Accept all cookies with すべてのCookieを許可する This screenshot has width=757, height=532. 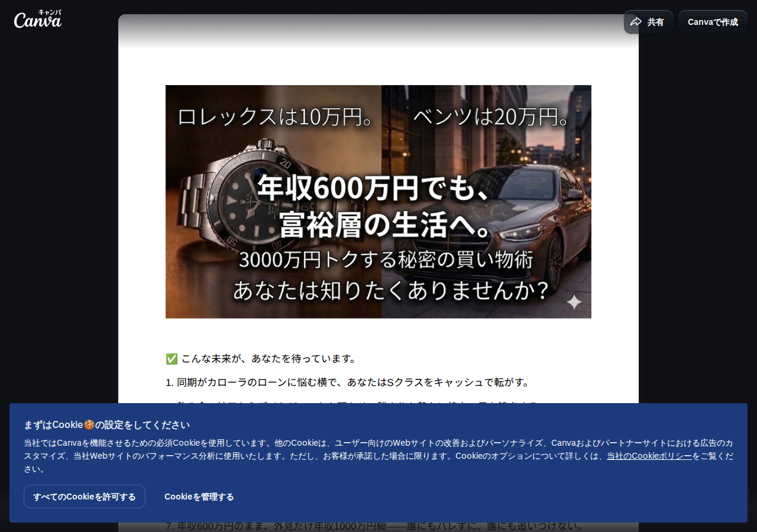click(x=85, y=497)
